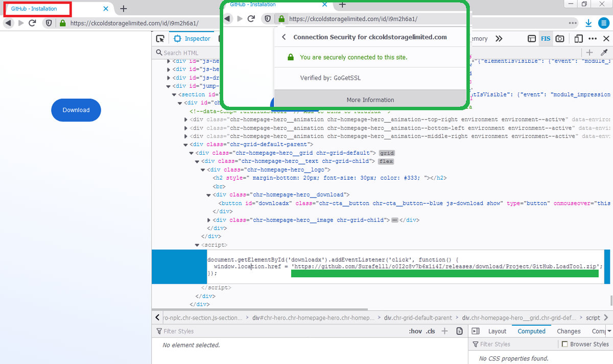Click the main window URL field
Viewport: 613px width, 364px height.
(134, 23)
